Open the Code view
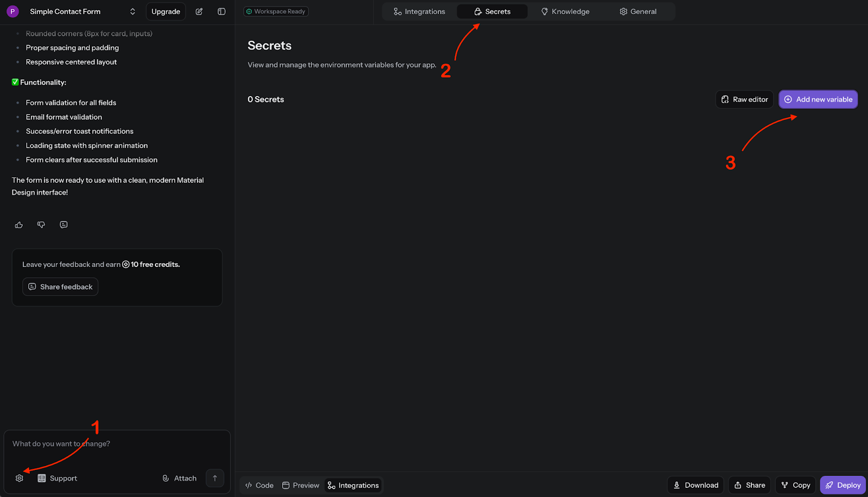 [259, 485]
